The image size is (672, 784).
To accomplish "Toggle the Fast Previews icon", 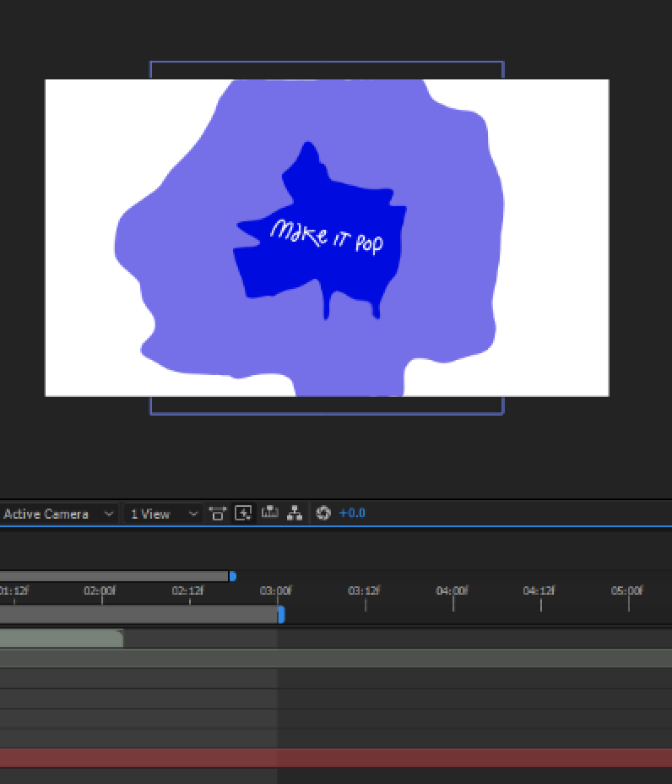I will [243, 514].
